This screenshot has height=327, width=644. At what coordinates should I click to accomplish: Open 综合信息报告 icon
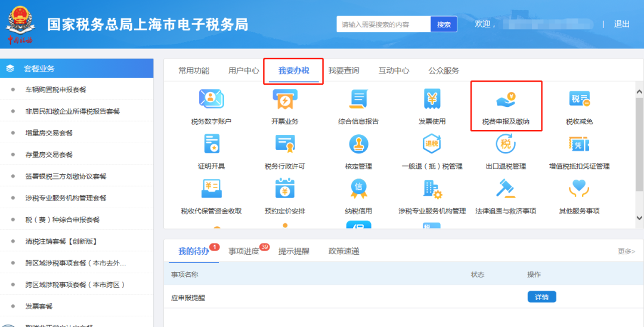358,99
